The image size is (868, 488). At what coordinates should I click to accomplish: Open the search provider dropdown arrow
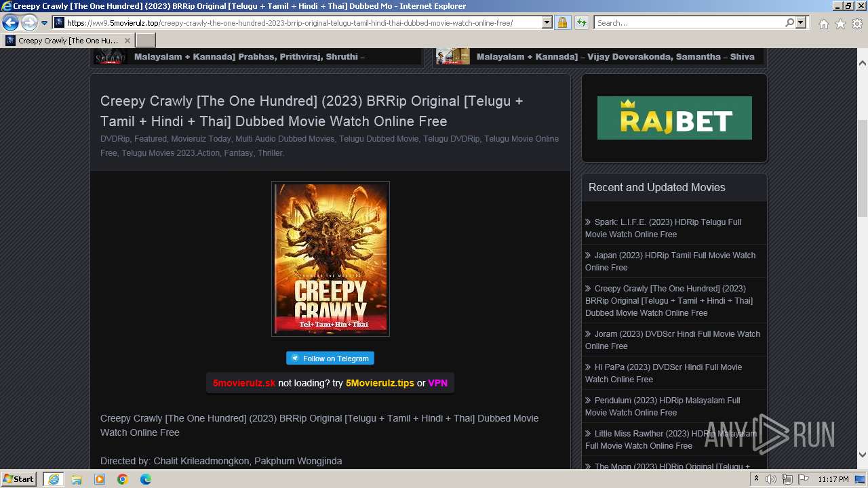click(801, 23)
